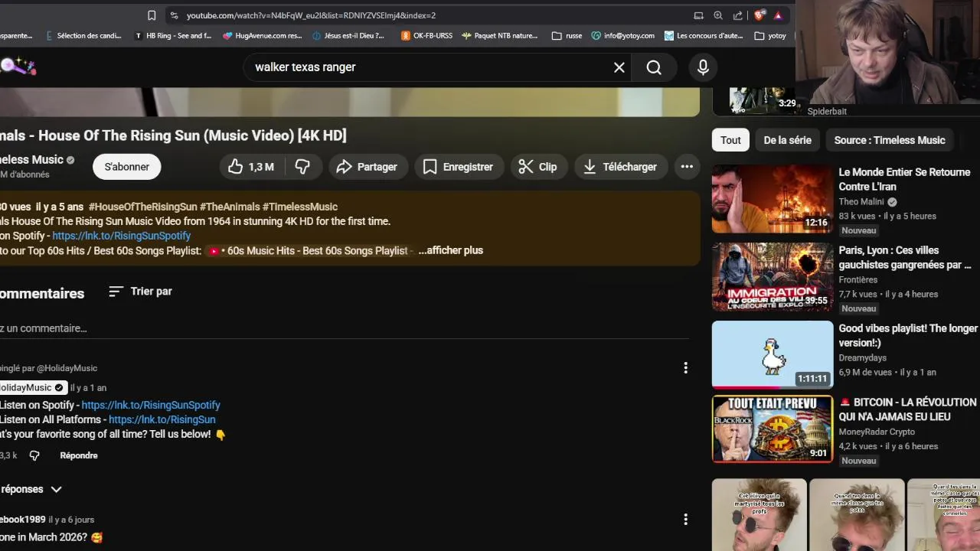The image size is (980, 551).
Task: Open the 'Les concours d'aute...' bookmark
Action: point(704,35)
